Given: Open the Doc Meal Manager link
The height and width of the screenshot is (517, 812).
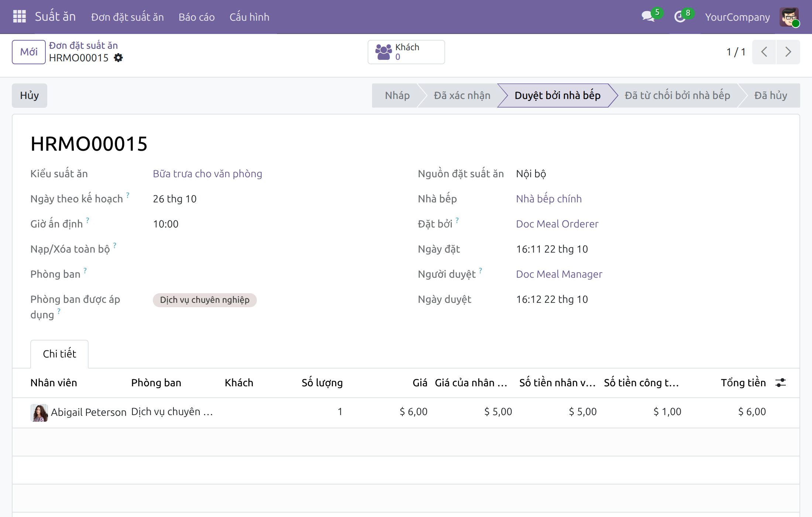Looking at the screenshot, I should tap(559, 274).
